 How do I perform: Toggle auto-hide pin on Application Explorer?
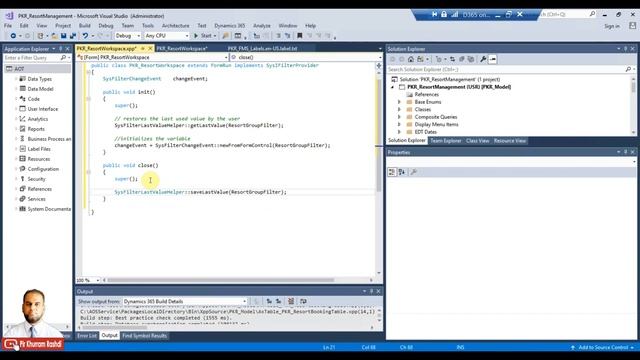[61, 49]
